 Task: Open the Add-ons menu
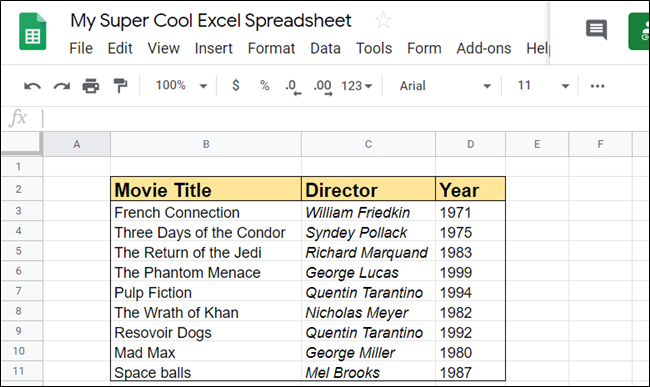484,48
